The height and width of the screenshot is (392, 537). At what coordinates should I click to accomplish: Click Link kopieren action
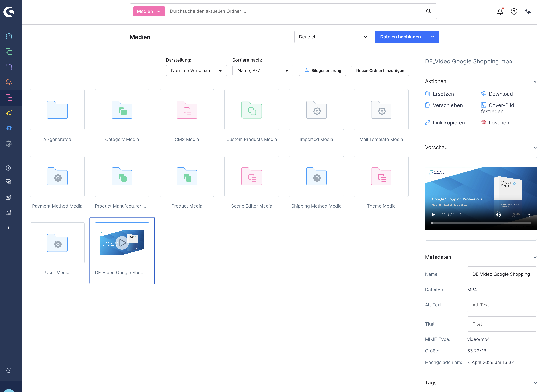point(445,123)
